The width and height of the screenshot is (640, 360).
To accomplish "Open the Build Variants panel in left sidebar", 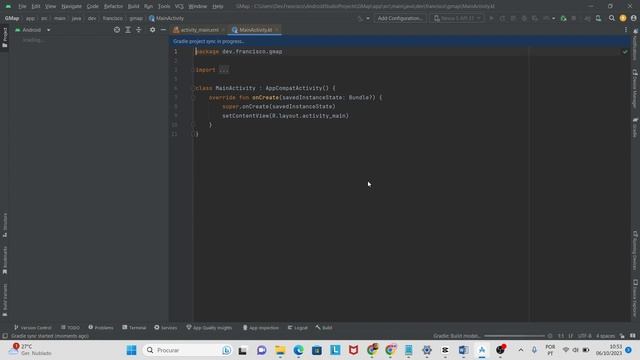I will 4,300.
